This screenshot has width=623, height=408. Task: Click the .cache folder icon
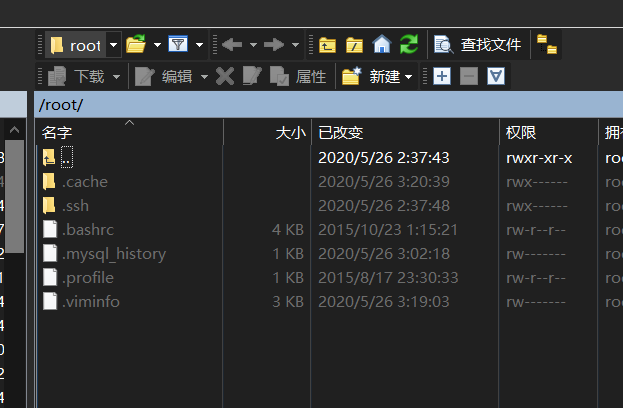[49, 182]
